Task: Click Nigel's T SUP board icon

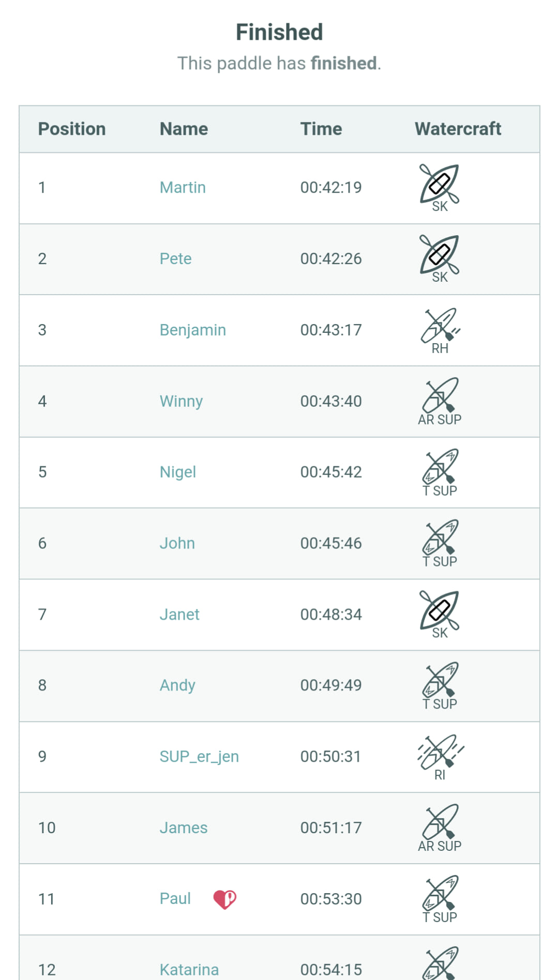Action: [440, 472]
